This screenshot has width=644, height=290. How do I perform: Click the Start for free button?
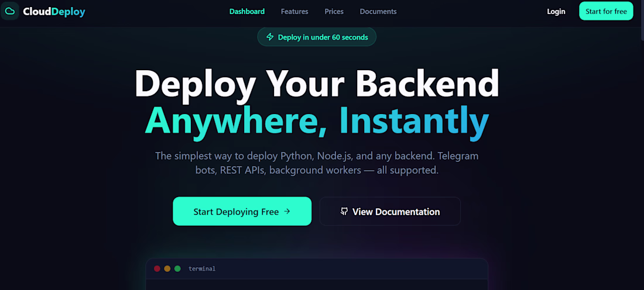pyautogui.click(x=606, y=11)
